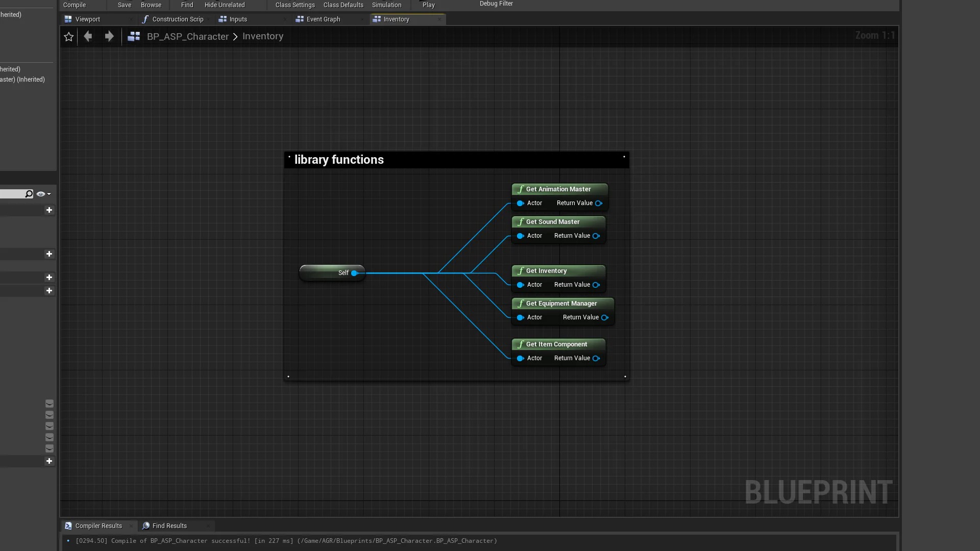Click the Save button in toolbar
This screenshot has width=980, height=551.
coord(124,5)
